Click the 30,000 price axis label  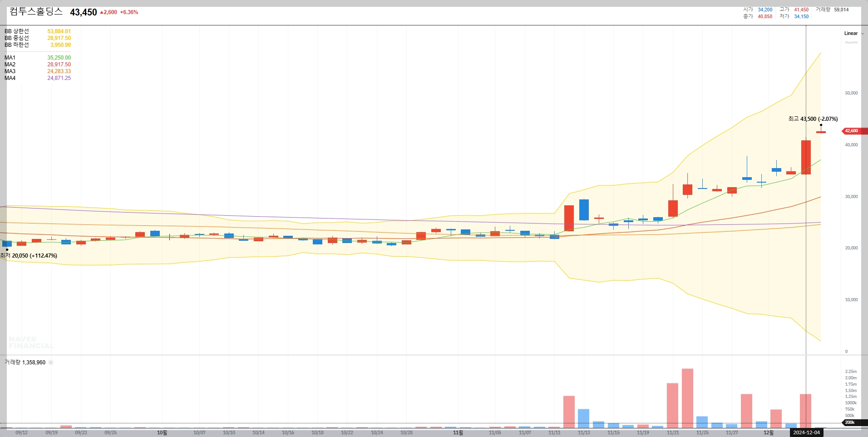pyautogui.click(x=851, y=197)
